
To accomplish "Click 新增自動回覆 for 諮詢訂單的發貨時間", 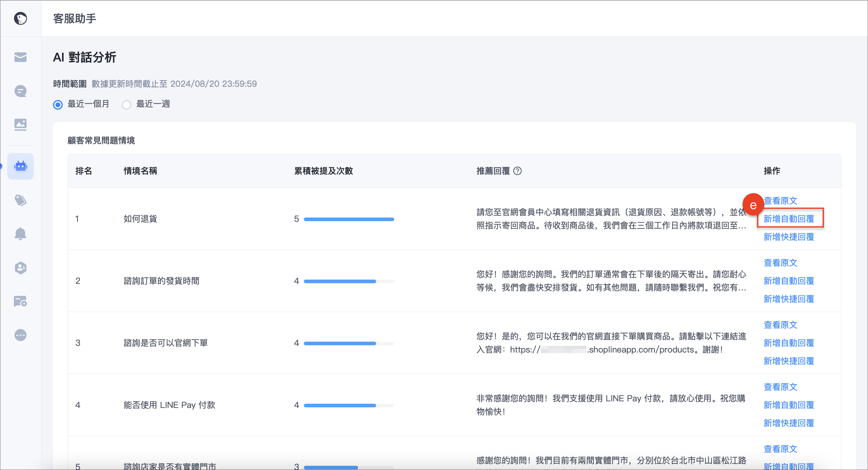I will pyautogui.click(x=788, y=281).
